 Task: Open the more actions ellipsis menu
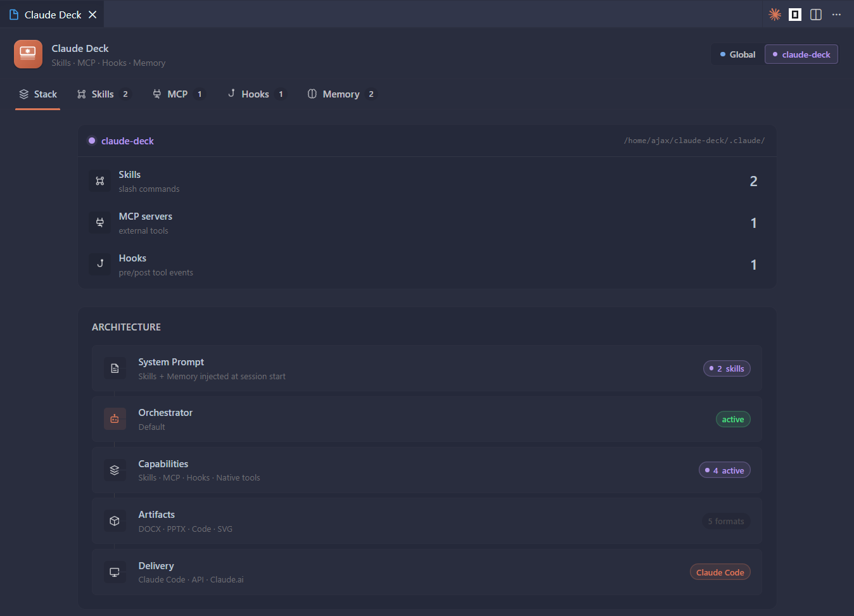(836, 15)
